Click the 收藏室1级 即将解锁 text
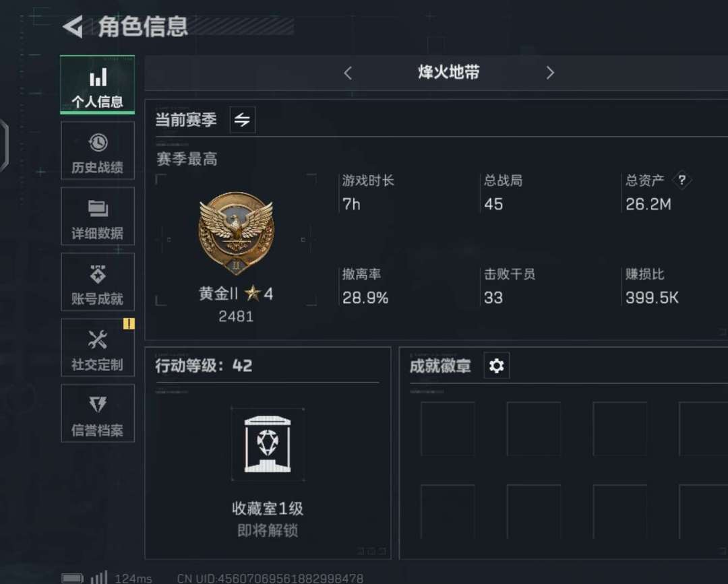The width and height of the screenshot is (728, 584). click(268, 519)
